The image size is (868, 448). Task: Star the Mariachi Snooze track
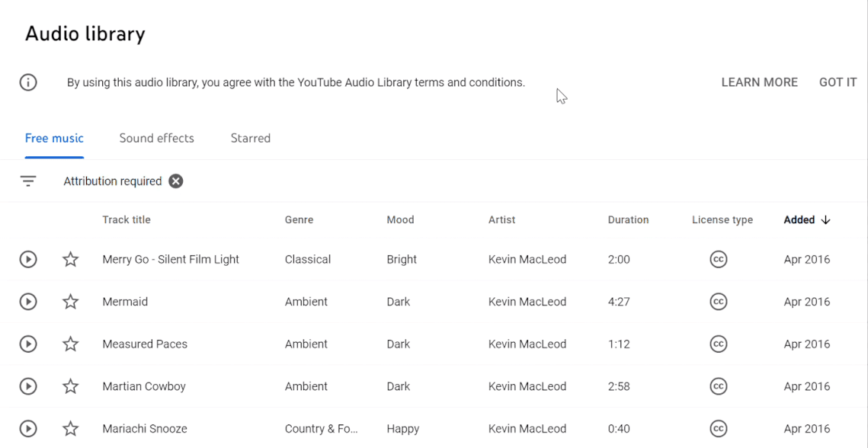70,428
